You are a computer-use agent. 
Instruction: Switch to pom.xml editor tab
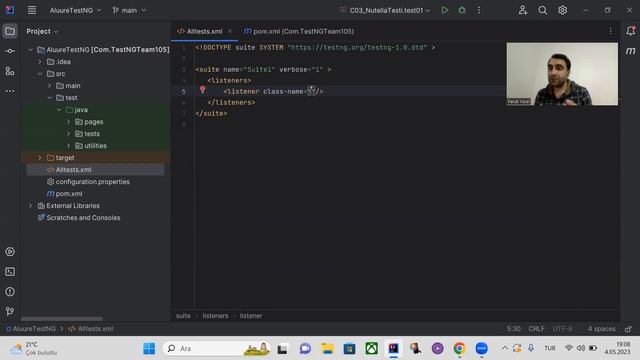click(x=299, y=31)
